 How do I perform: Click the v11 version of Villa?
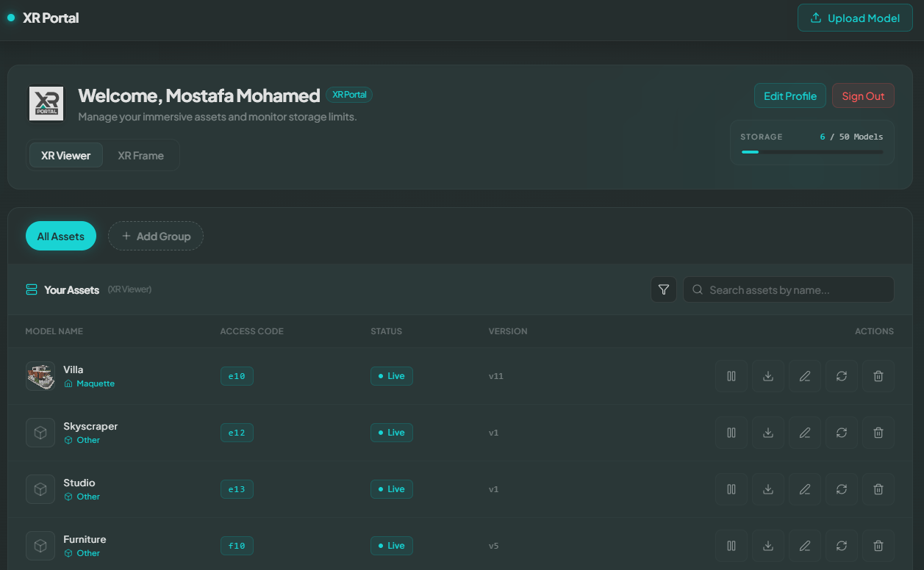click(496, 376)
